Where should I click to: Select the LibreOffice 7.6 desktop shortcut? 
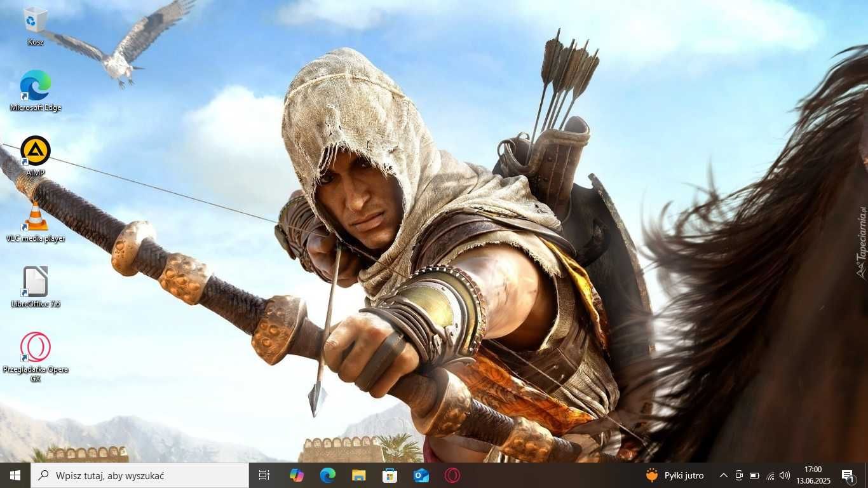click(36, 287)
